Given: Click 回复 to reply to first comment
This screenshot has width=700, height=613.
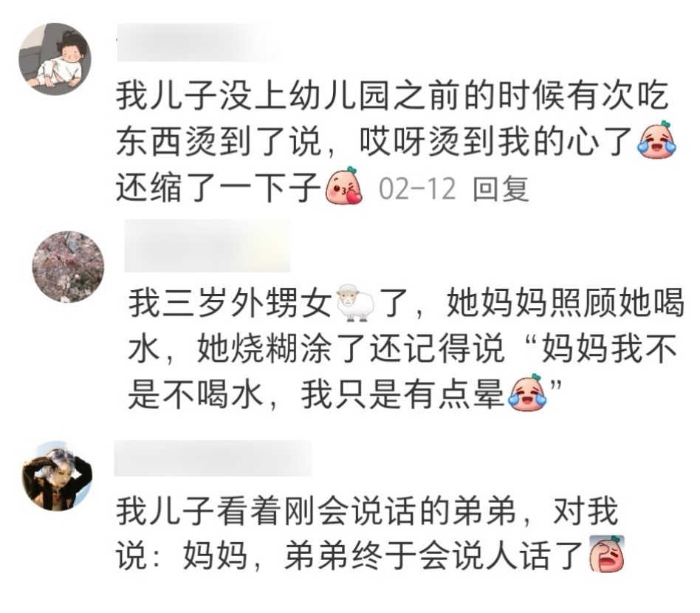Looking at the screenshot, I should pos(501,188).
